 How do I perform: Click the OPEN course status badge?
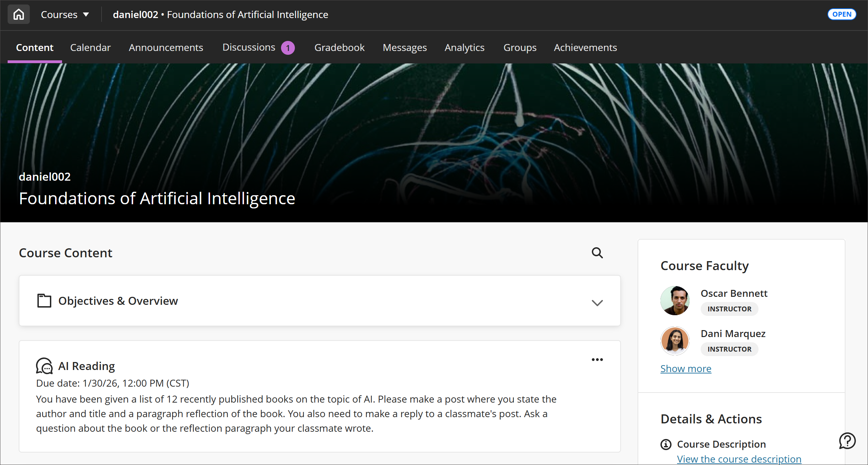[842, 14]
